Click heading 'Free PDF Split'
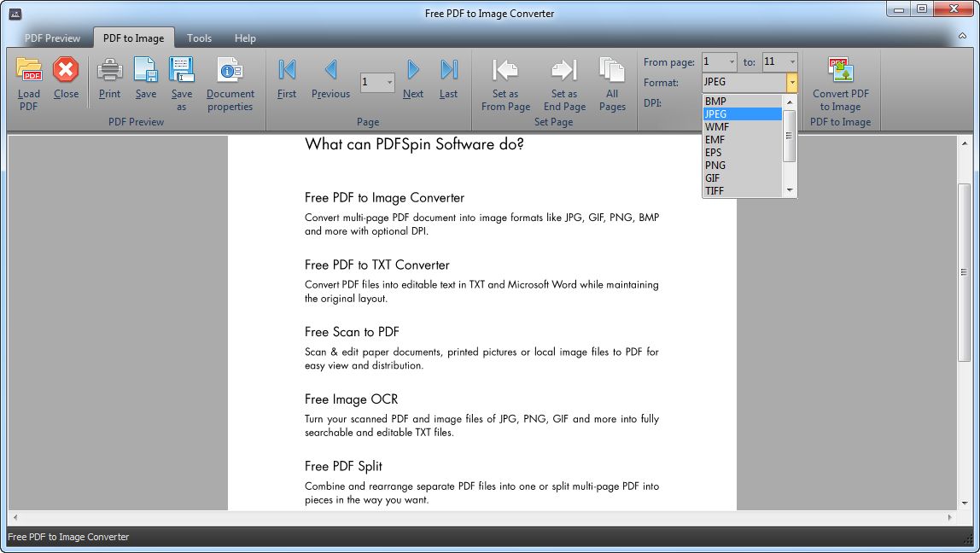 point(343,466)
